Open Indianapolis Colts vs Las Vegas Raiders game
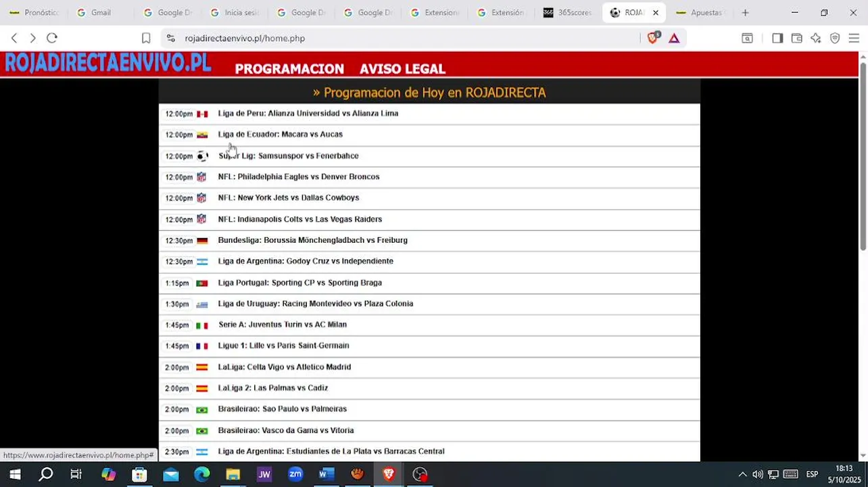 click(300, 219)
